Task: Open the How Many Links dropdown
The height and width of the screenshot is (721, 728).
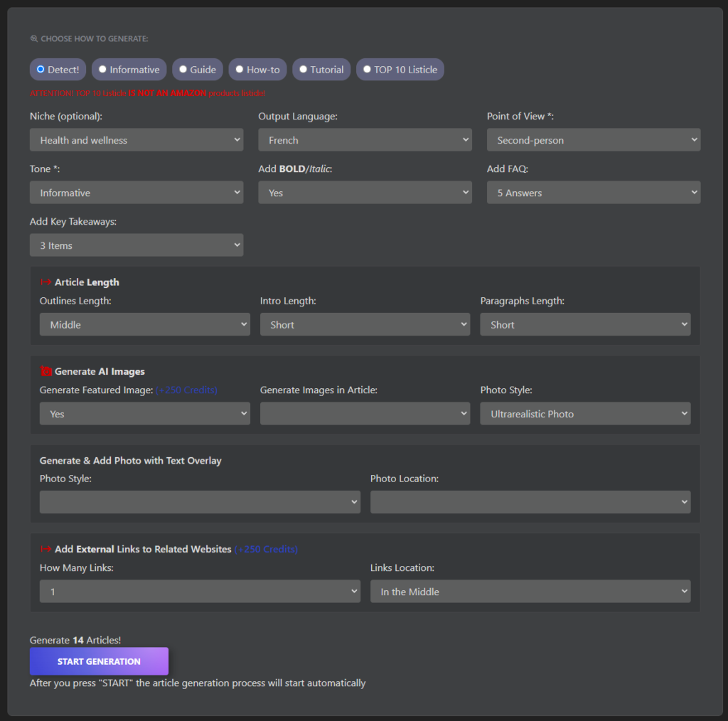Action: (x=200, y=592)
